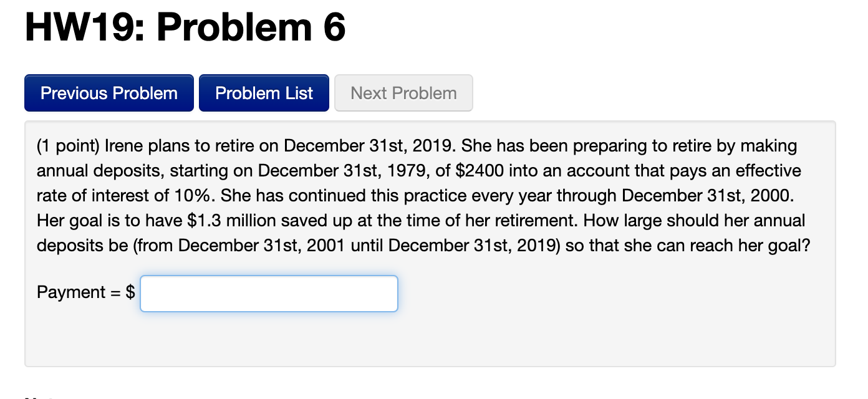Viewport: 868px width, 399px height.
Task: Click the Payment = $ label
Action: click(84, 292)
